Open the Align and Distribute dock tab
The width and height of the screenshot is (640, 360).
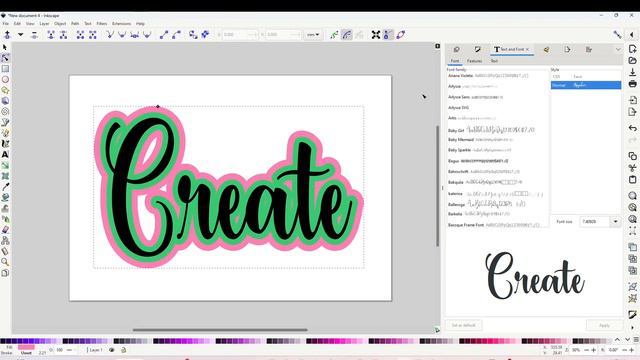[589, 49]
